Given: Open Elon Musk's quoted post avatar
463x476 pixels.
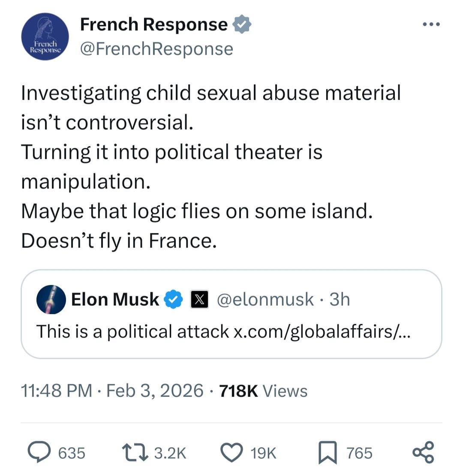Looking at the screenshot, I should tap(51, 299).
